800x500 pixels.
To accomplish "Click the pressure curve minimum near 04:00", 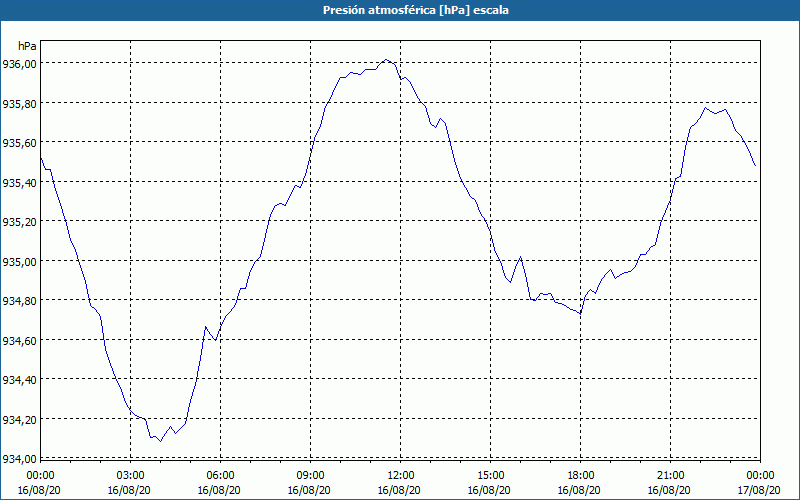I will 161,441.
